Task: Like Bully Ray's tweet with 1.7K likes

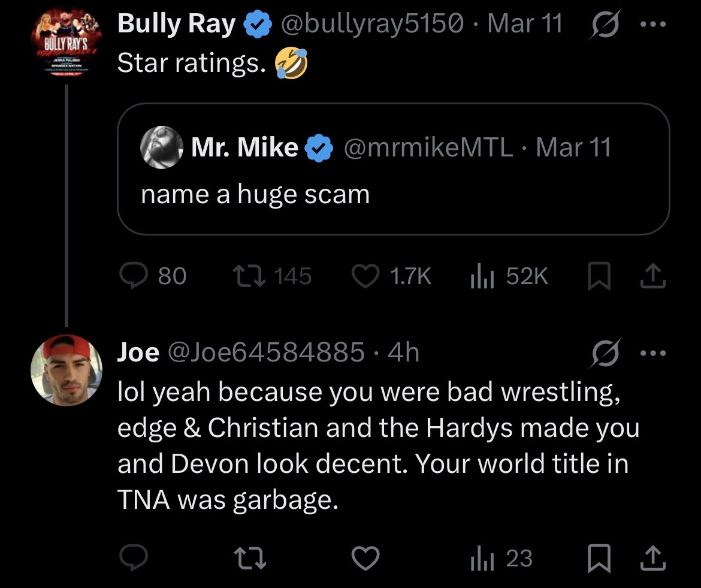Action: pyautogui.click(x=392, y=276)
